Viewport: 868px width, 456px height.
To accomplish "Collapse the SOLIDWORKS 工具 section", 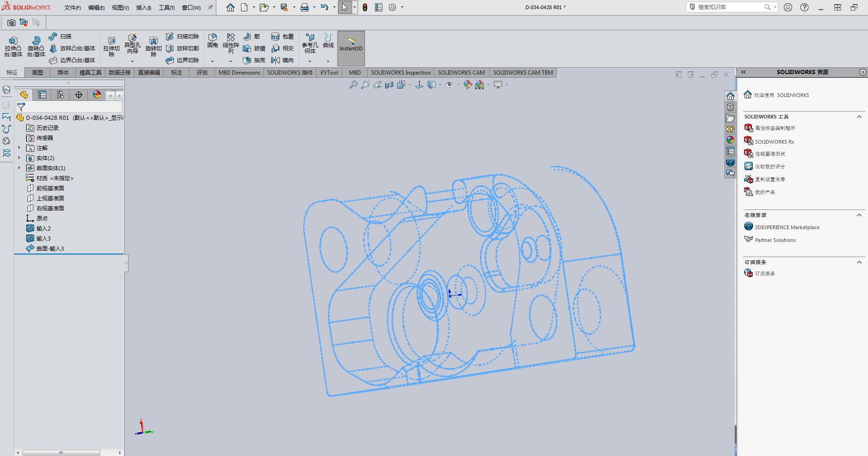I will pos(859,117).
